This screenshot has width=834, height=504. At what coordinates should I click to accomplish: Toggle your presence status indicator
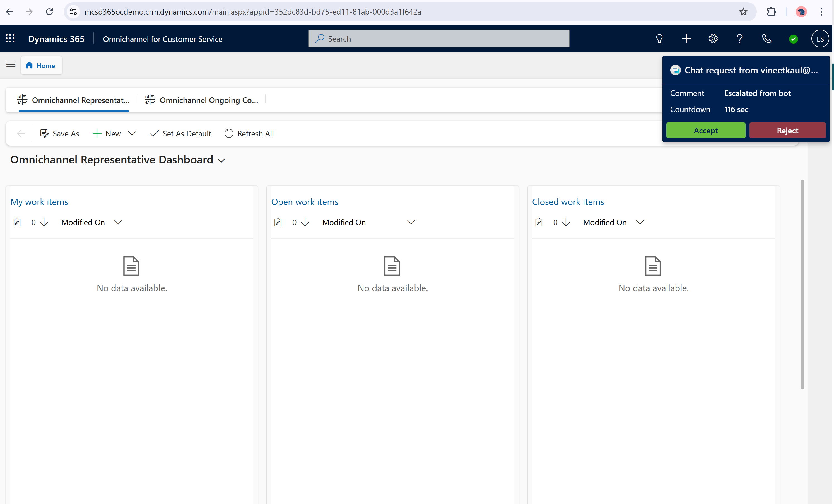coord(793,39)
